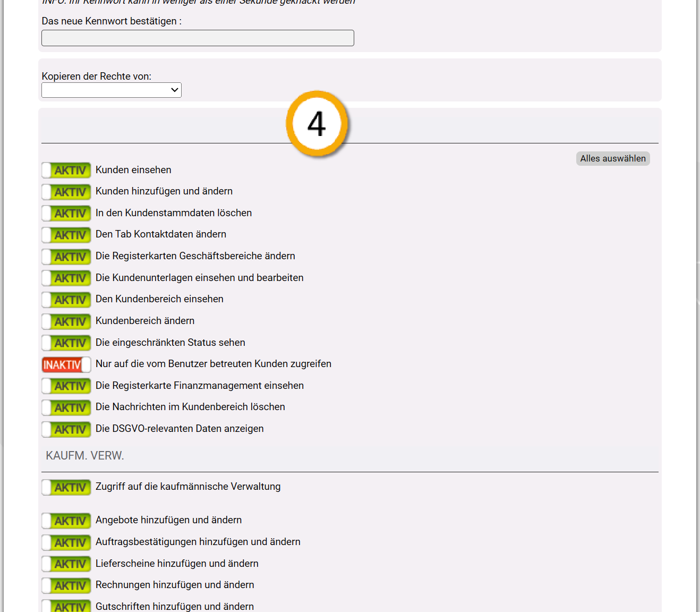Focus the 'Das neue Kennwort bestätigen' field

point(198,38)
